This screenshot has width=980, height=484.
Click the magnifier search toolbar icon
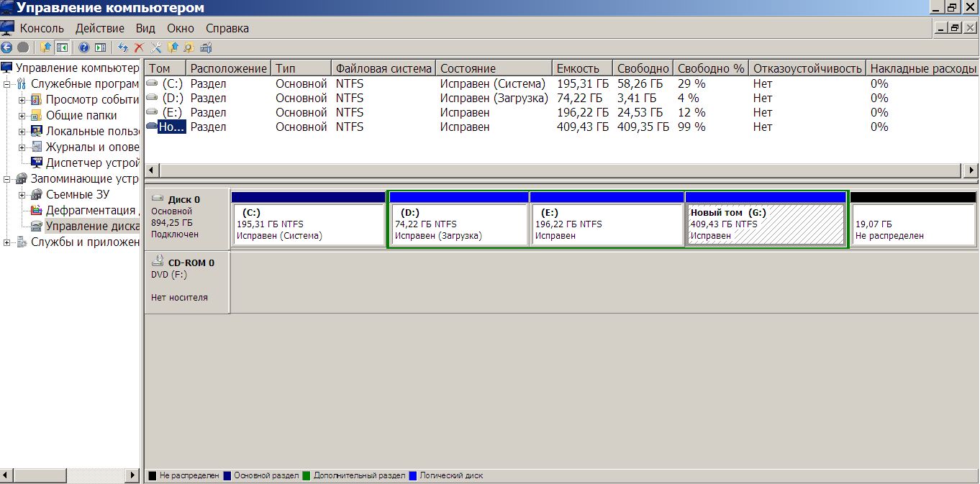coord(189,47)
